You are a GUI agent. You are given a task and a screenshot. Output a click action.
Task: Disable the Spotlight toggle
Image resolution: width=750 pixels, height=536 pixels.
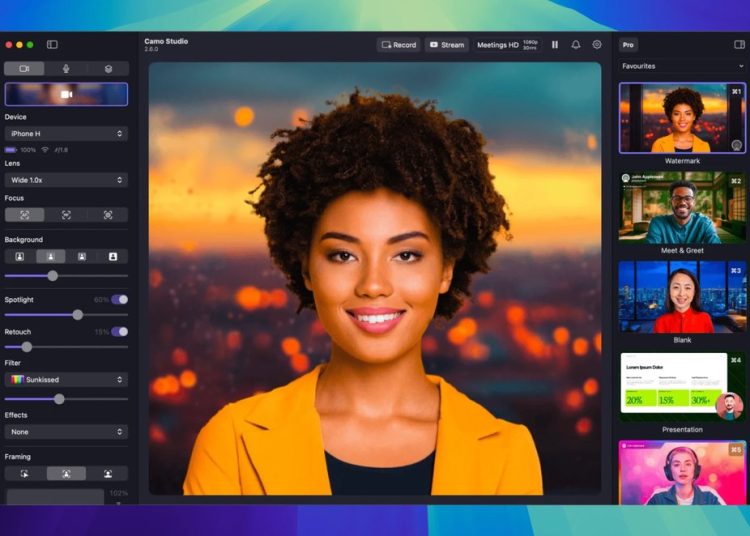(120, 300)
